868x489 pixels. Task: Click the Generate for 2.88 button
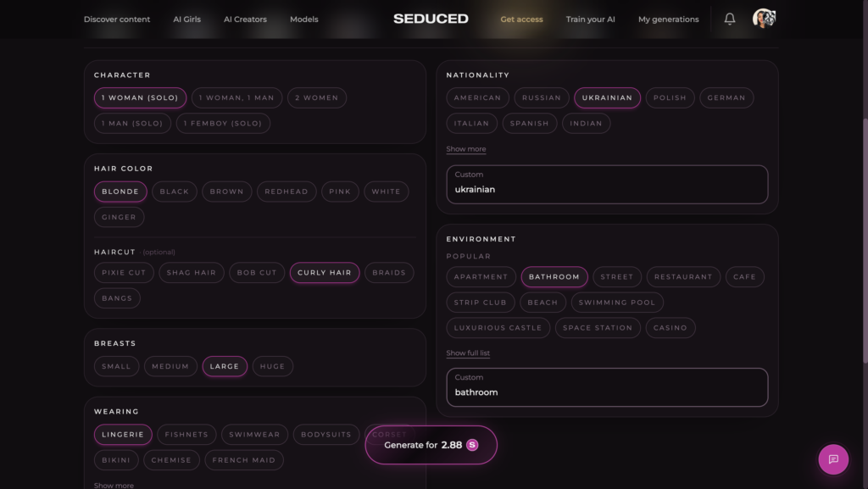click(x=431, y=445)
